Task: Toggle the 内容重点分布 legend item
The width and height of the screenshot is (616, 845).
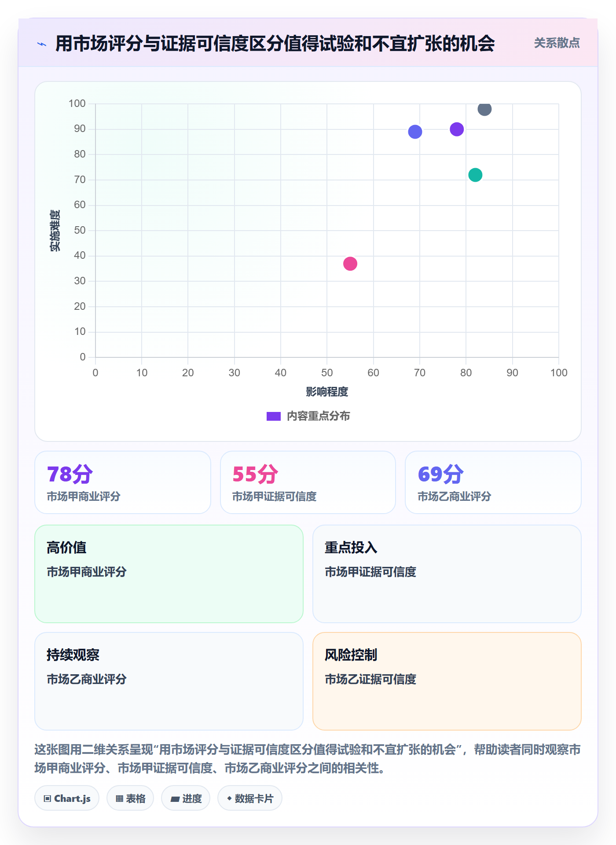Action: [308, 416]
